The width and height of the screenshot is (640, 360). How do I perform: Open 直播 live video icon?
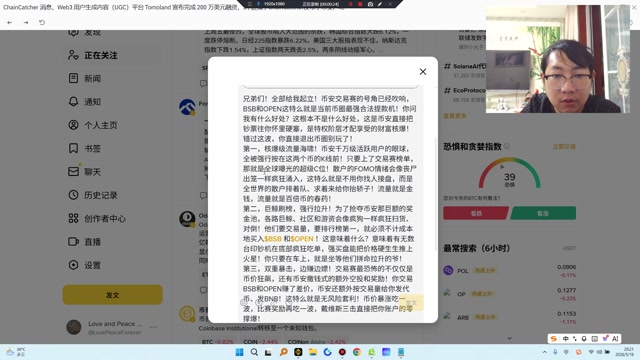(73, 242)
